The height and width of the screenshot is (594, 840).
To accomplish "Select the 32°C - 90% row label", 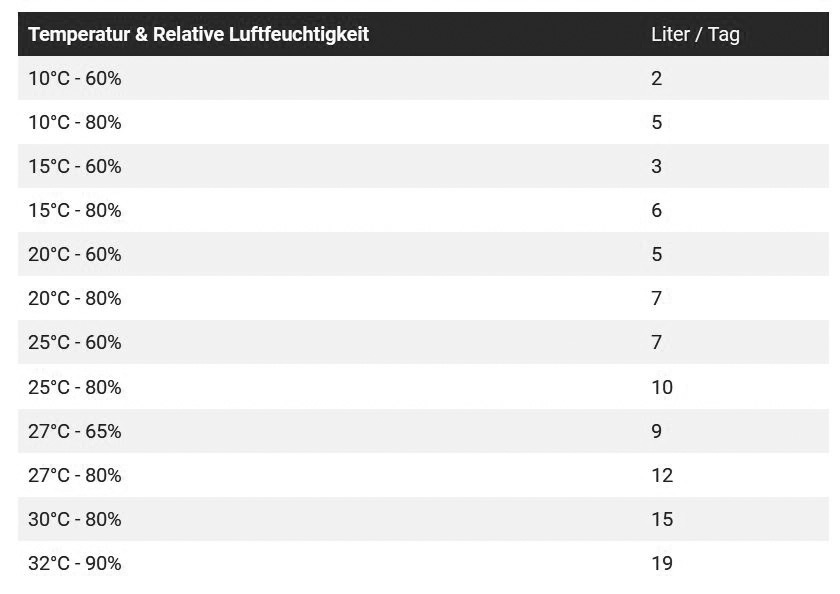I will [x=74, y=563].
